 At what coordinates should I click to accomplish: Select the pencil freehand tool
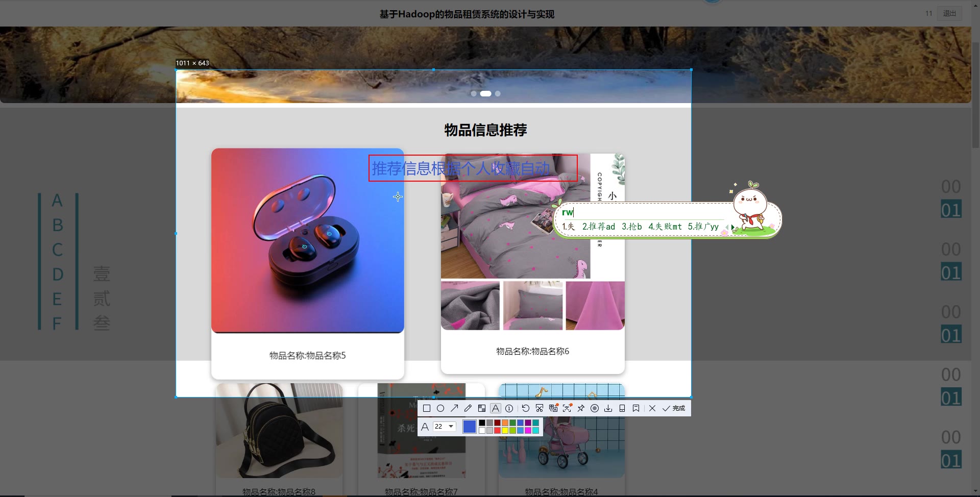pyautogui.click(x=468, y=408)
